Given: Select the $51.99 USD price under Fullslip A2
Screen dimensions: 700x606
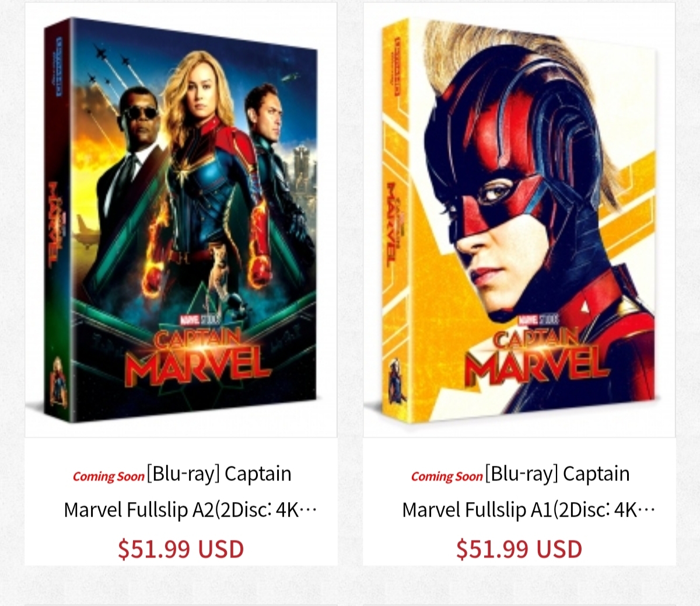Looking at the screenshot, I should [x=181, y=549].
